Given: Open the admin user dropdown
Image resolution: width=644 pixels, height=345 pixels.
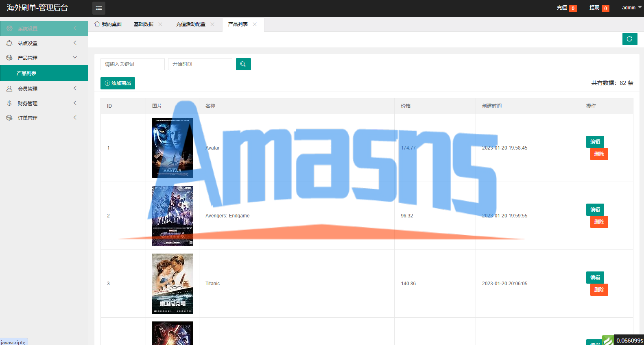Looking at the screenshot, I should [632, 8].
